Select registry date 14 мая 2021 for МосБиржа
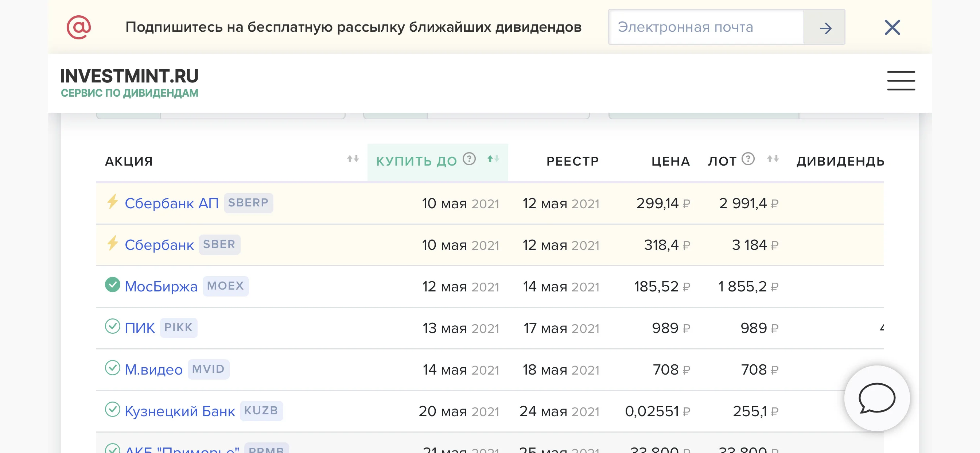The width and height of the screenshot is (980, 453). pyautogui.click(x=561, y=286)
